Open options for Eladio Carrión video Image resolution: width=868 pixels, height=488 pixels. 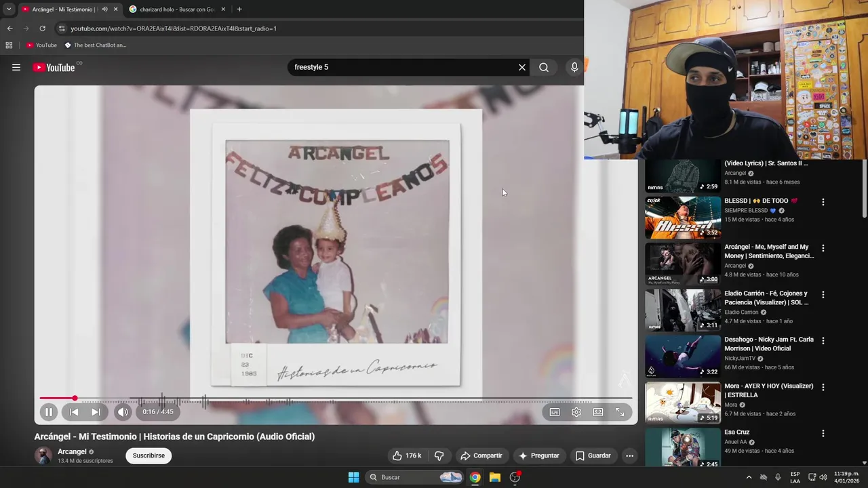823,295
